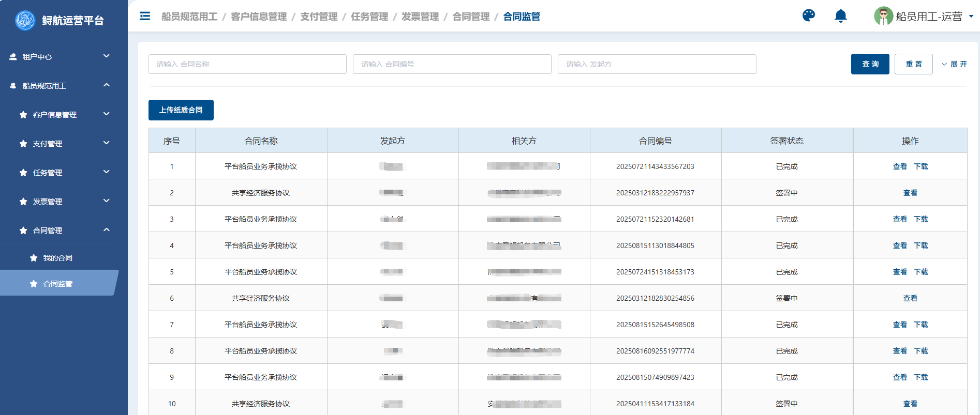Viewport: 980px width, 415px height.
Task: Switch to the 任务管理 breadcrumb tab
Action: point(369,17)
